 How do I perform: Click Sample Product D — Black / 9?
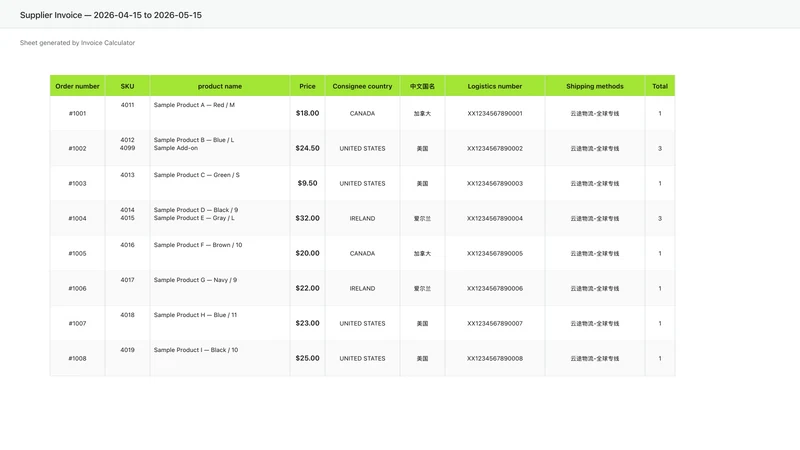[196, 210]
